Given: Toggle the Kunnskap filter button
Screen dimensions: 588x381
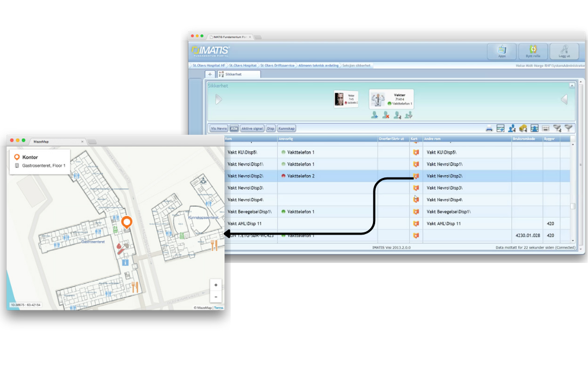Looking at the screenshot, I should tap(286, 128).
